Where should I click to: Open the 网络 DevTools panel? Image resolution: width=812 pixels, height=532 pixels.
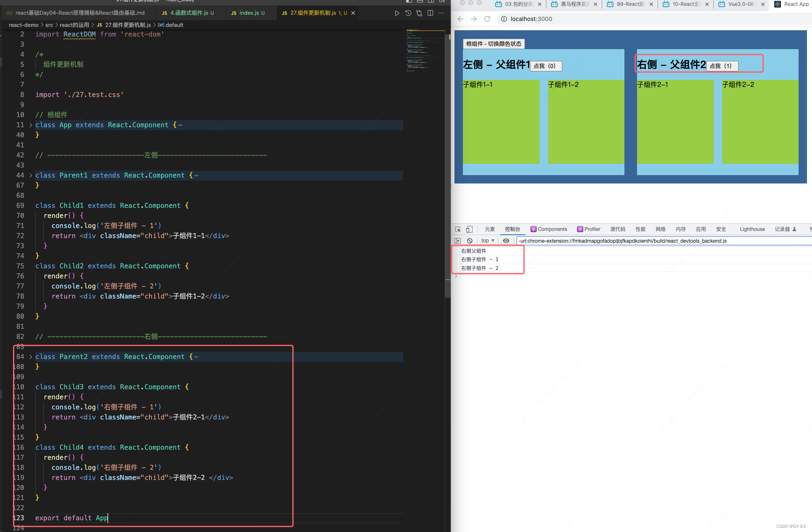[661, 229]
